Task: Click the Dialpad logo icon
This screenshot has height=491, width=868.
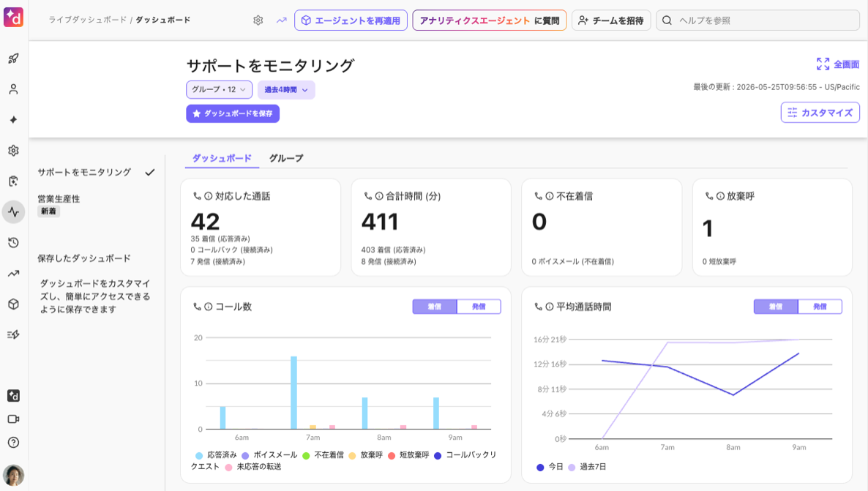Action: [13, 17]
